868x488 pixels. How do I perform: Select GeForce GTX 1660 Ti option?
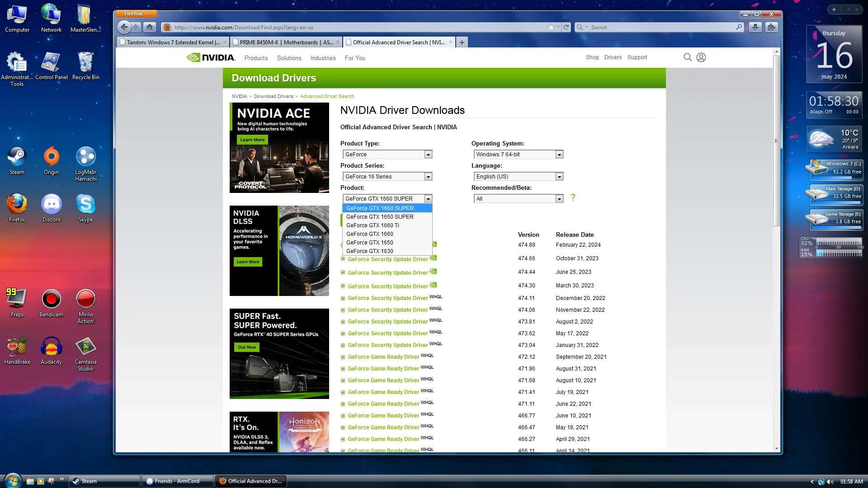coord(387,225)
